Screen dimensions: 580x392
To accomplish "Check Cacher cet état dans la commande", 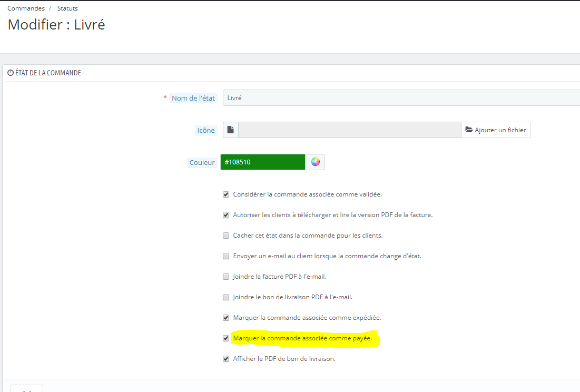I will pos(226,236).
